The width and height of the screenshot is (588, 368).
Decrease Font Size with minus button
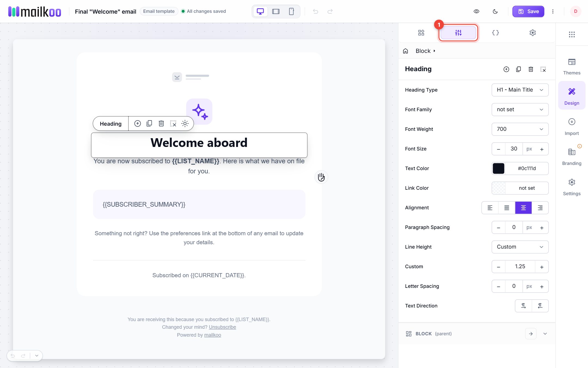[x=498, y=149]
